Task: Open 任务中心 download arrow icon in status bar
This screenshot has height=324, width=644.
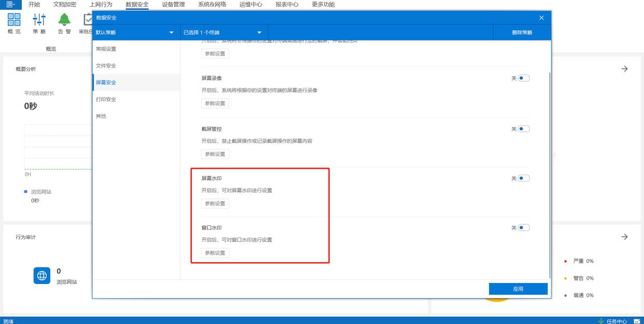Action: tap(601, 321)
